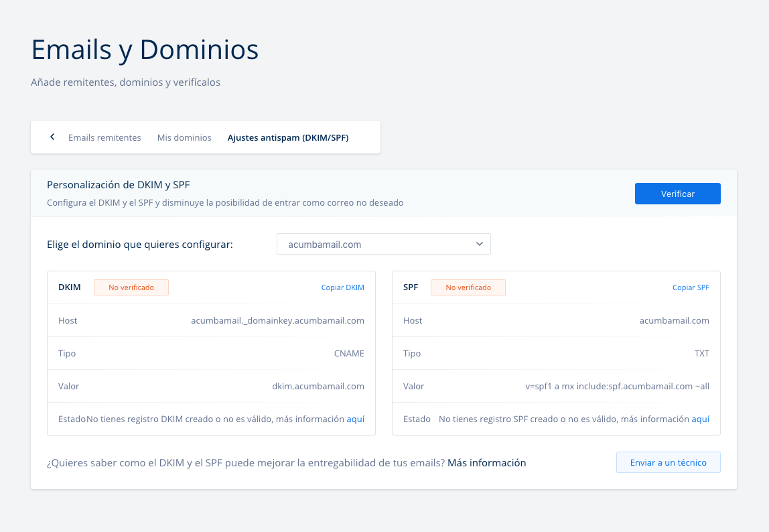
Task: Follow the Más información link
Action: (x=487, y=463)
